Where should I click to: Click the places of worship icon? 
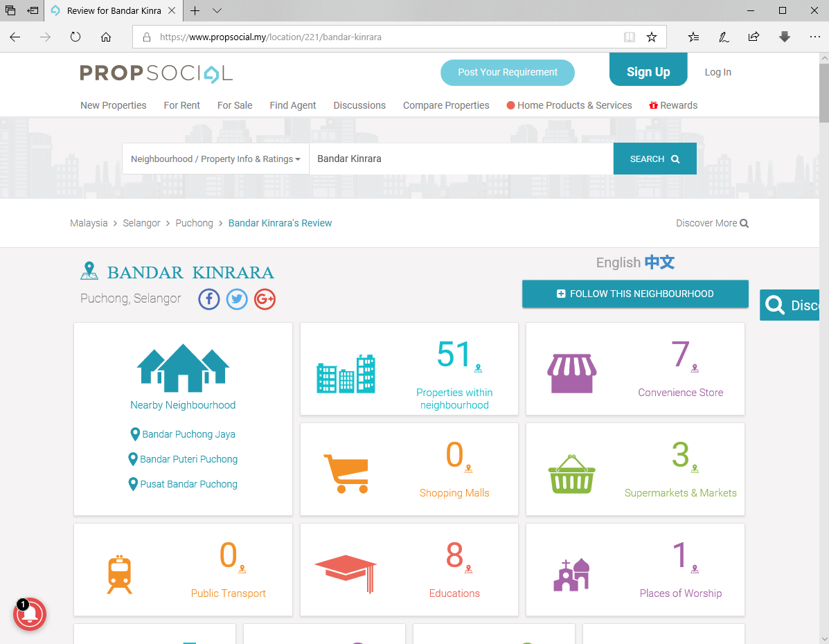pos(571,574)
